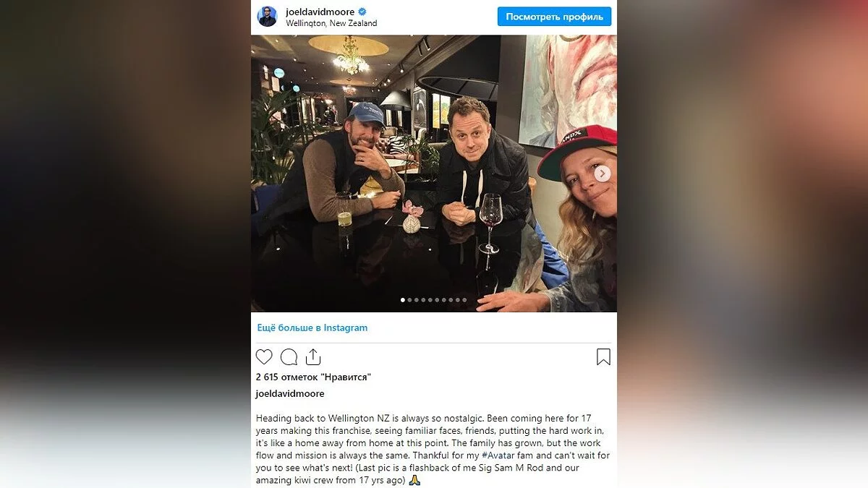Share the post using the share icon
This screenshot has width=868, height=488.
[x=312, y=356]
